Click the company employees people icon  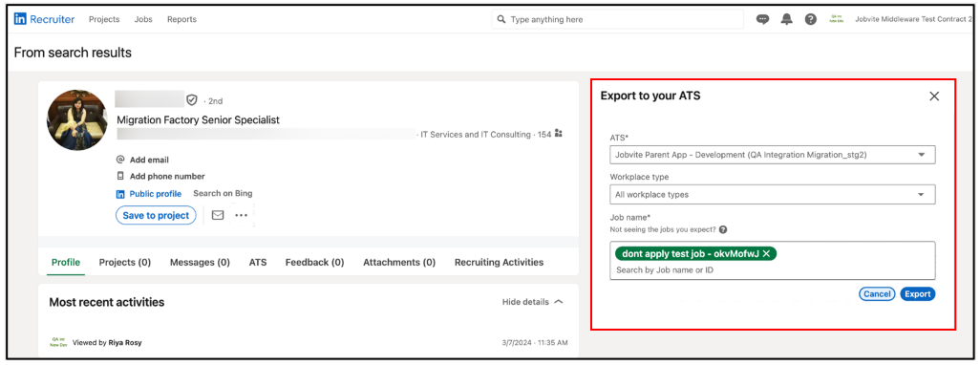pyautogui.click(x=558, y=133)
